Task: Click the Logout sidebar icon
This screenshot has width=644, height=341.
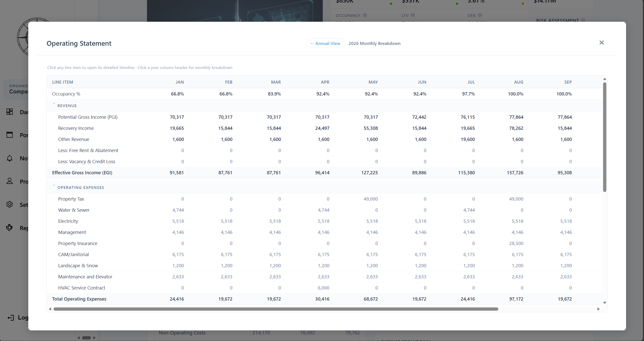Action: pyautogui.click(x=11, y=318)
